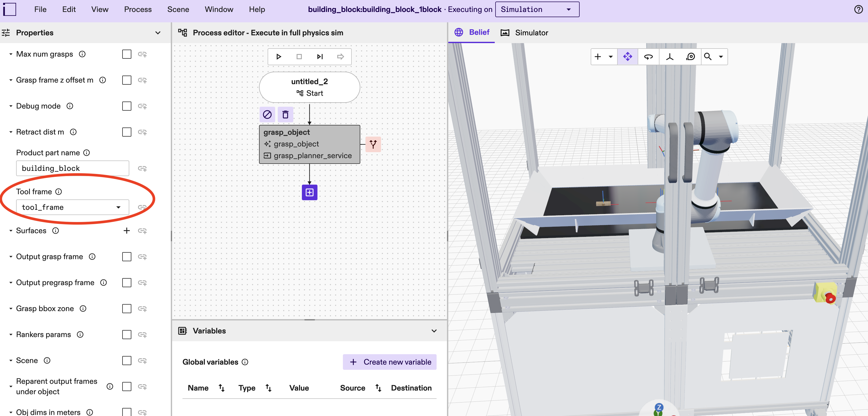Disable grasp_object node with the slash icon
Screen dimensions: 868x416
[267, 115]
